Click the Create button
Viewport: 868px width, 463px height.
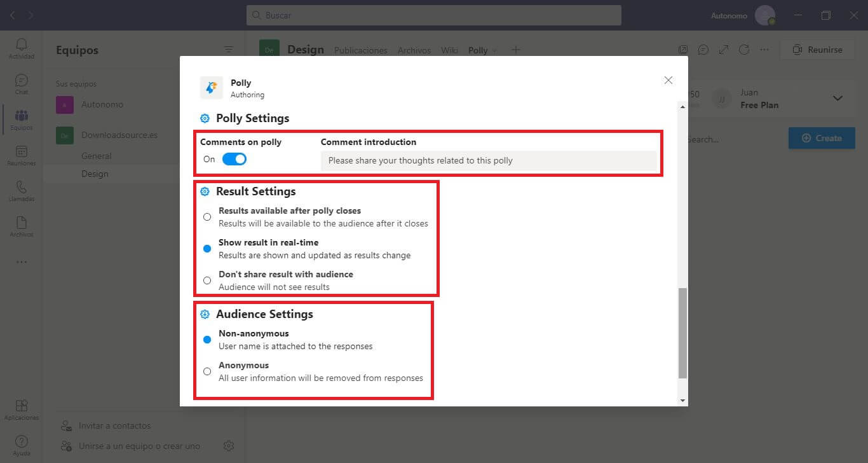pyautogui.click(x=822, y=138)
